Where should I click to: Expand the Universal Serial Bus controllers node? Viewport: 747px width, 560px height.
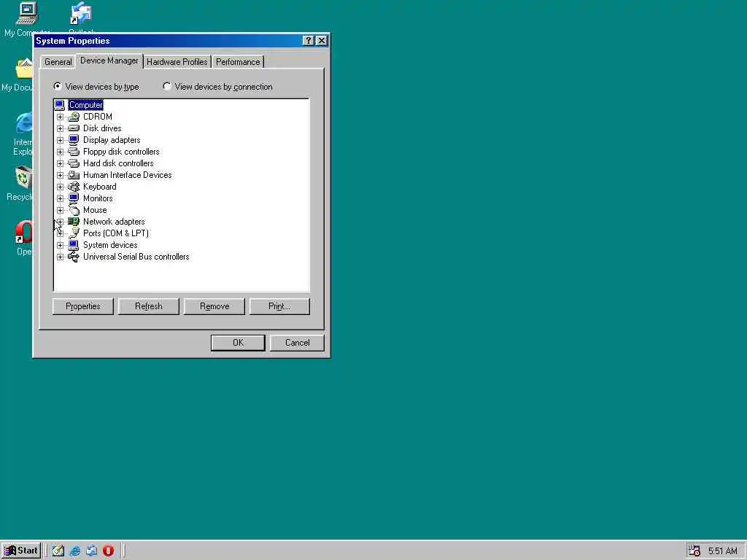point(60,257)
